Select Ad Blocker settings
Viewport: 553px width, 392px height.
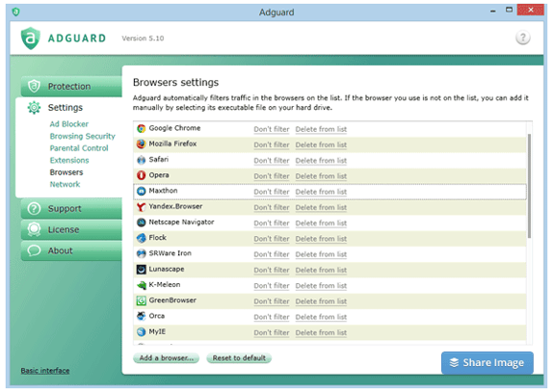click(68, 124)
